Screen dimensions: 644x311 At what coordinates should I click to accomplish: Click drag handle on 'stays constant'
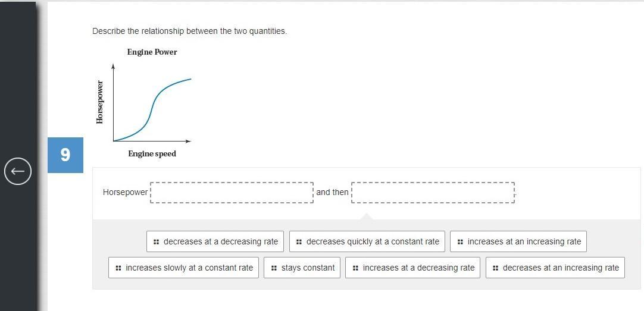point(274,268)
